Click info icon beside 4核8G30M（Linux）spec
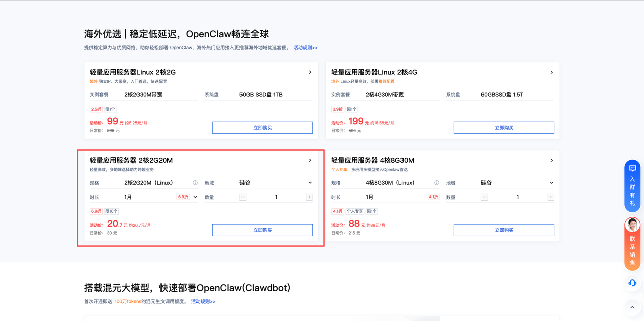Screen dimensions: 644x321 [x=437, y=183]
